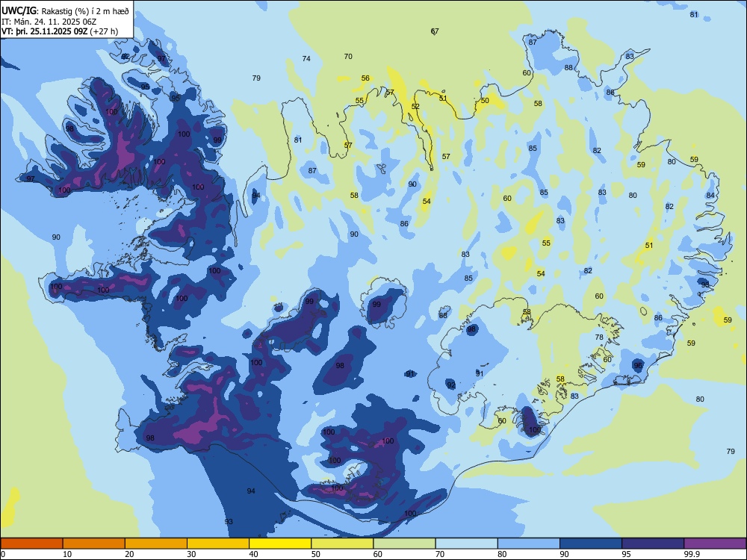The height and width of the screenshot is (560, 747).
Task: Choose the golden 30–40 legend swatch
Action: coord(218,544)
